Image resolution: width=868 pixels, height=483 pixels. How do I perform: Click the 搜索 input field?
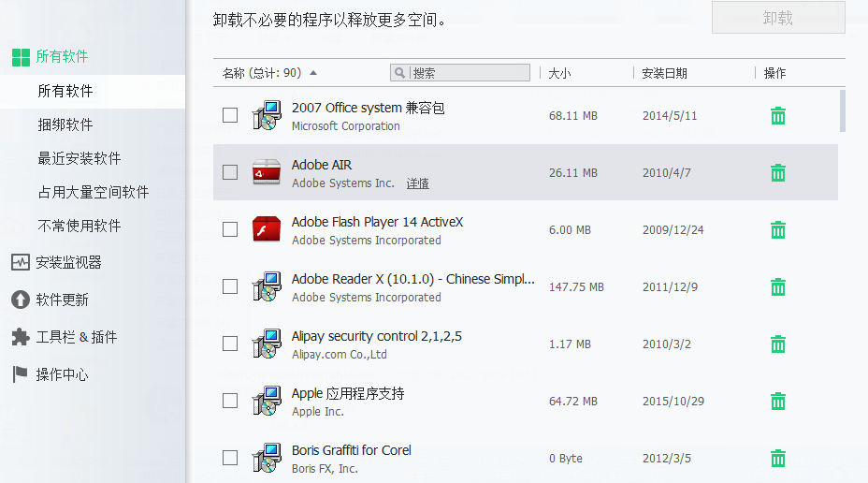[460, 73]
